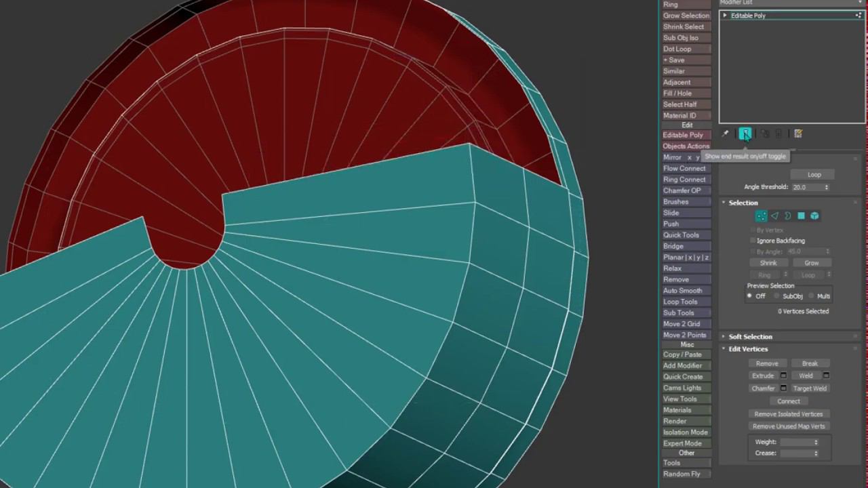This screenshot has width=868, height=488.
Task: Click Material ID script item
Action: click(x=686, y=116)
